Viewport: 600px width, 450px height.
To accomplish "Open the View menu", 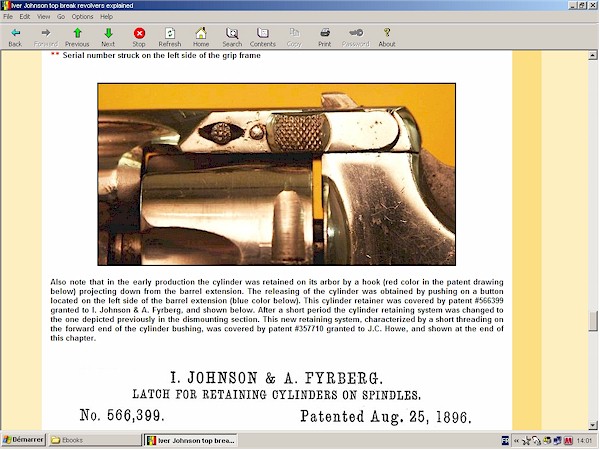I will pos(43,16).
